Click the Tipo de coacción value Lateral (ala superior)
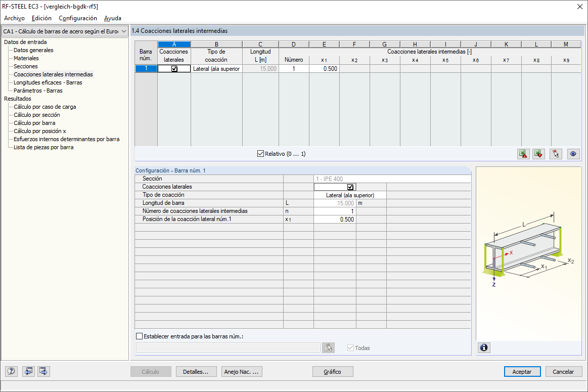Screen dimensions: 588x392 [350, 195]
